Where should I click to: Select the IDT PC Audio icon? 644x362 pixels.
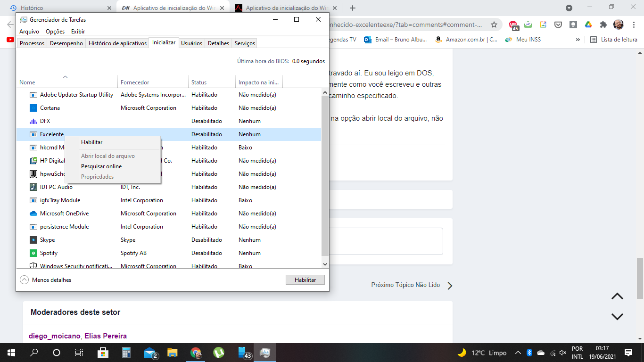click(33, 187)
